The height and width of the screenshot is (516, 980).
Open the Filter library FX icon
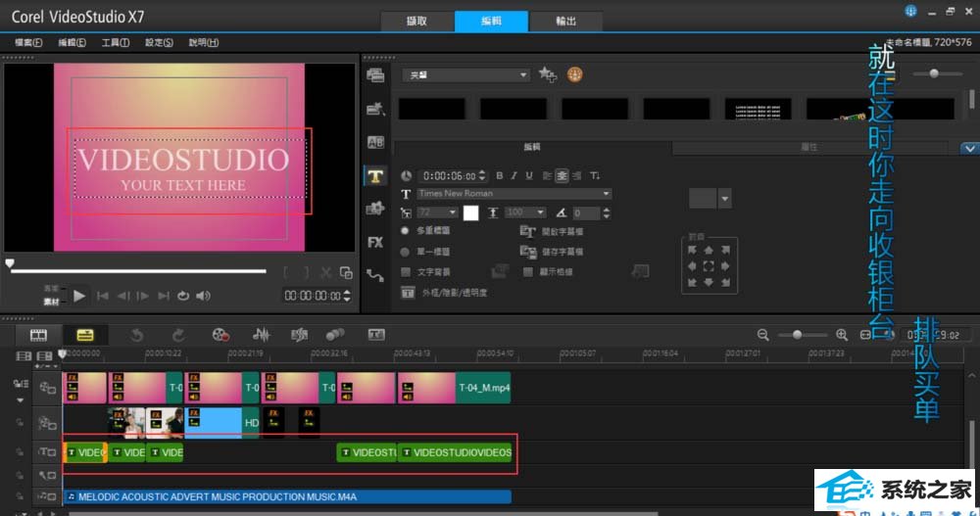point(375,243)
